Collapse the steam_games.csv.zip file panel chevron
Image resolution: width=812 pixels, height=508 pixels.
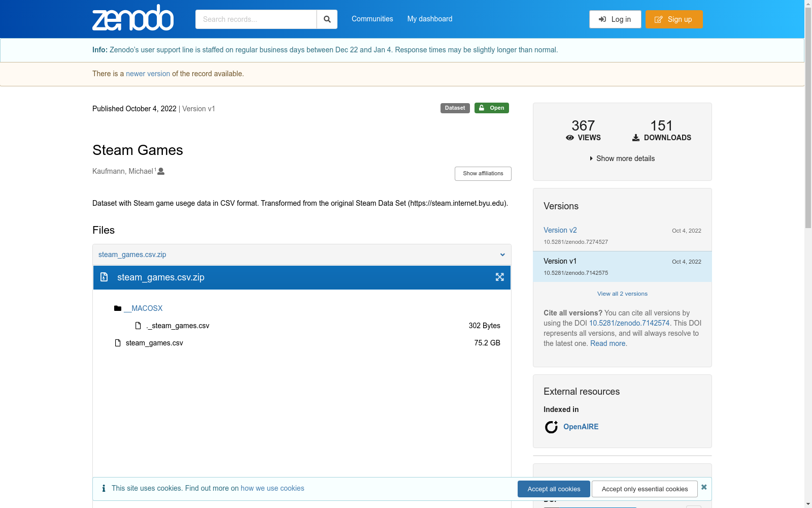(x=502, y=255)
